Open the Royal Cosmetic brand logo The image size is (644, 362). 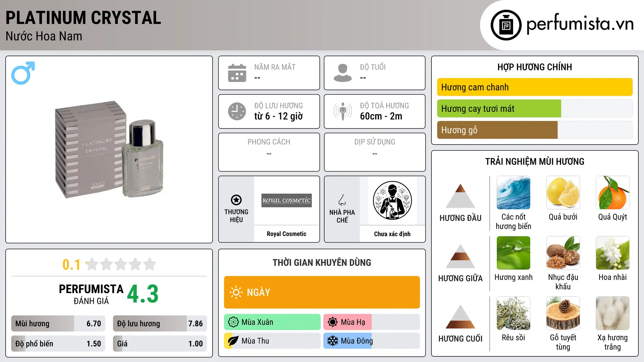pos(287,200)
